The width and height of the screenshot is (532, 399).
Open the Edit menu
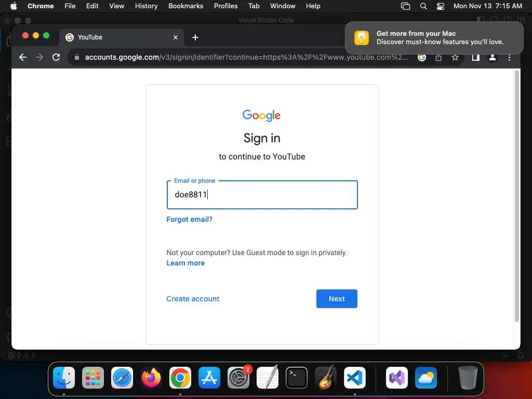coord(92,6)
